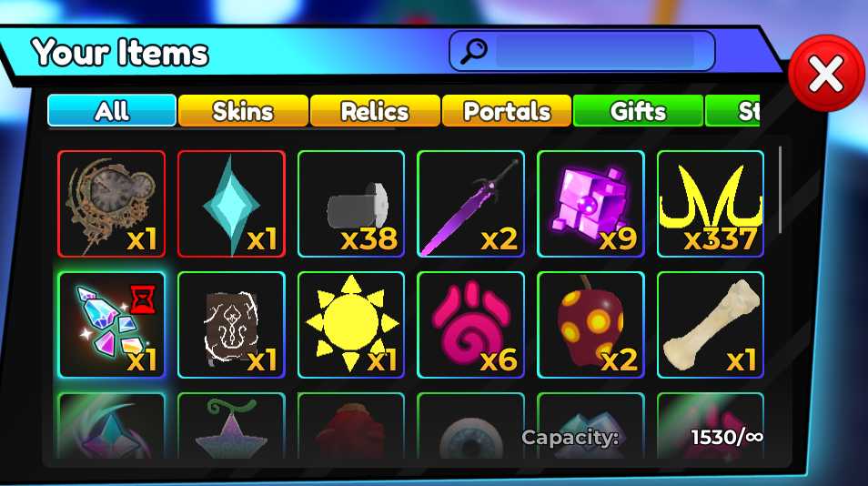This screenshot has height=486, width=868.
Task: Click the item search field
Action: coord(595,51)
